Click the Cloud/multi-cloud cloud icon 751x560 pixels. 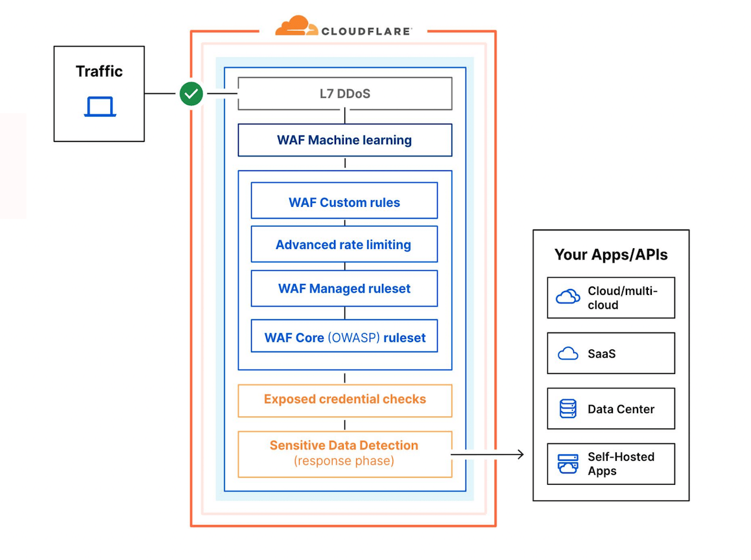(x=568, y=297)
